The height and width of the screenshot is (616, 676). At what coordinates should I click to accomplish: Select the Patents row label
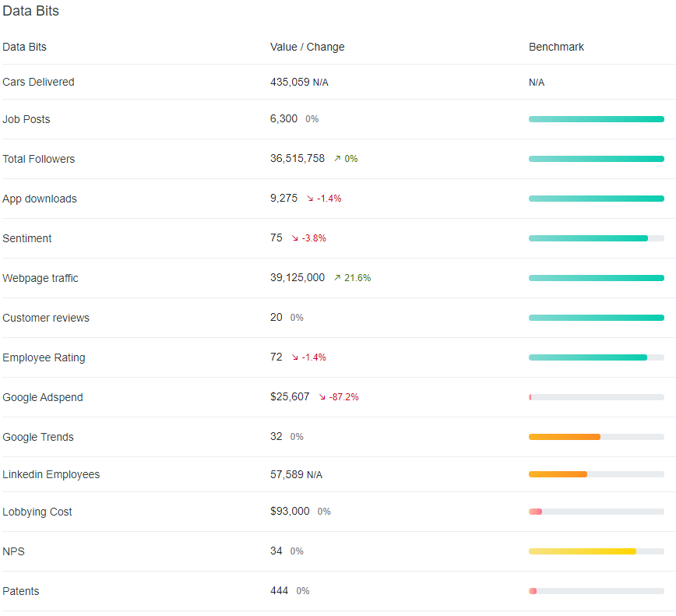point(21,591)
